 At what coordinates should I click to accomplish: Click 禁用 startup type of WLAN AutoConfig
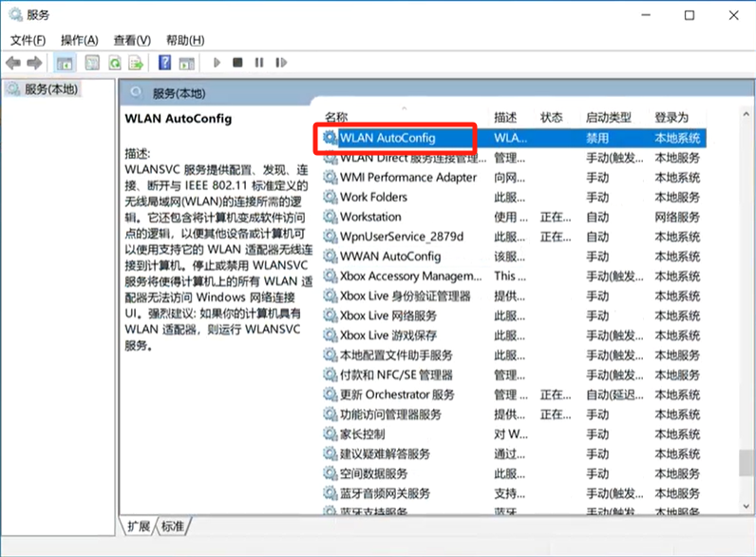click(x=596, y=139)
